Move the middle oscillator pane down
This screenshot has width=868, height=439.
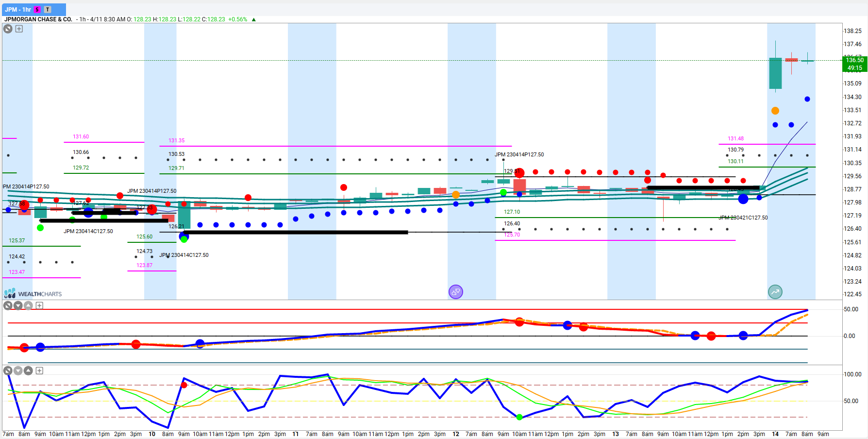click(18, 305)
